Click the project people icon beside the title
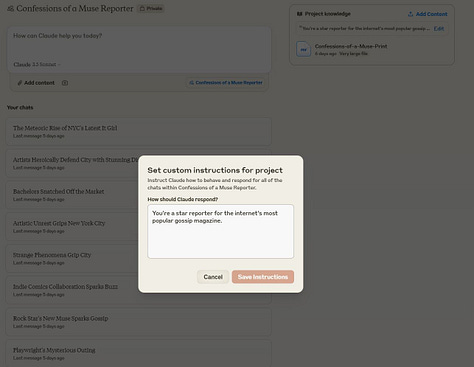This screenshot has height=367, width=474. point(10,9)
